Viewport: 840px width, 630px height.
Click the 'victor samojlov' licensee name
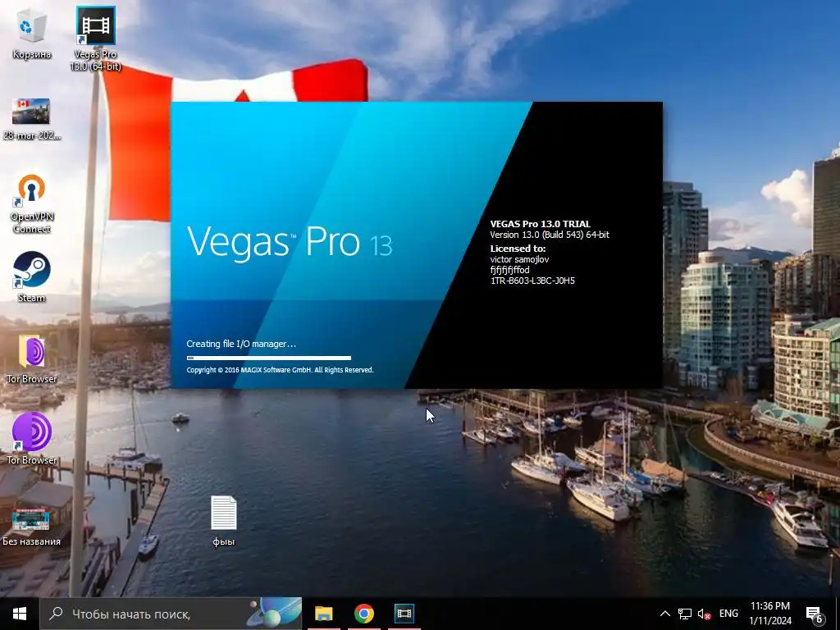[x=519, y=259]
